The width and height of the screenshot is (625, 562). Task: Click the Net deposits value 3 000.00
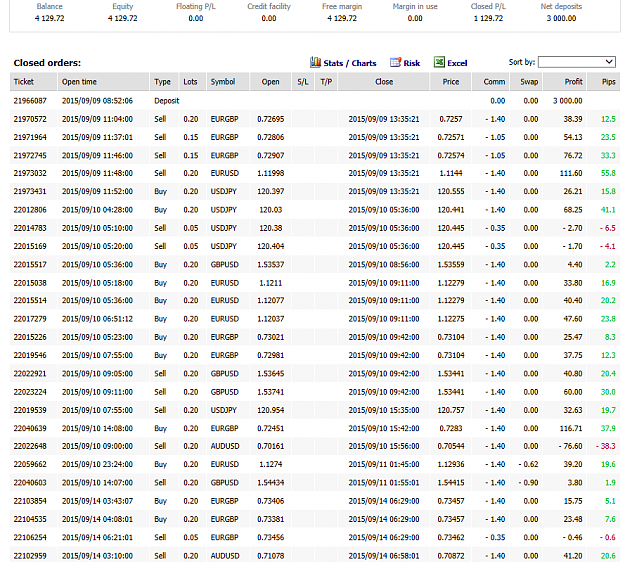point(561,18)
